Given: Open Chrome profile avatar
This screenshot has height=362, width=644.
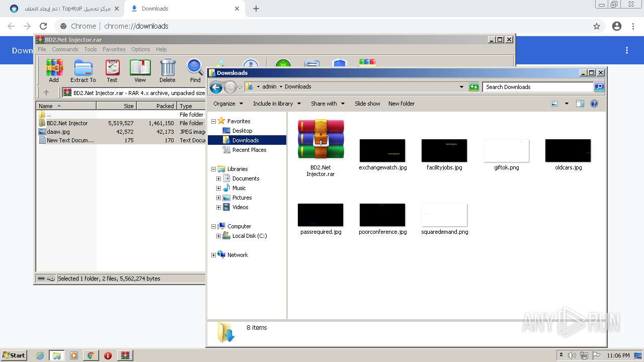Looking at the screenshot, I should coord(617,26).
